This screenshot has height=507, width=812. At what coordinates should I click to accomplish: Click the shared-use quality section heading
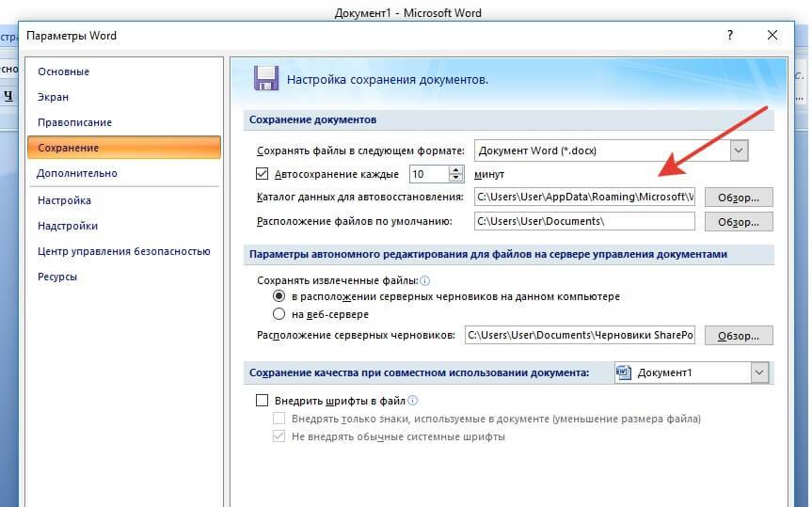(419, 372)
